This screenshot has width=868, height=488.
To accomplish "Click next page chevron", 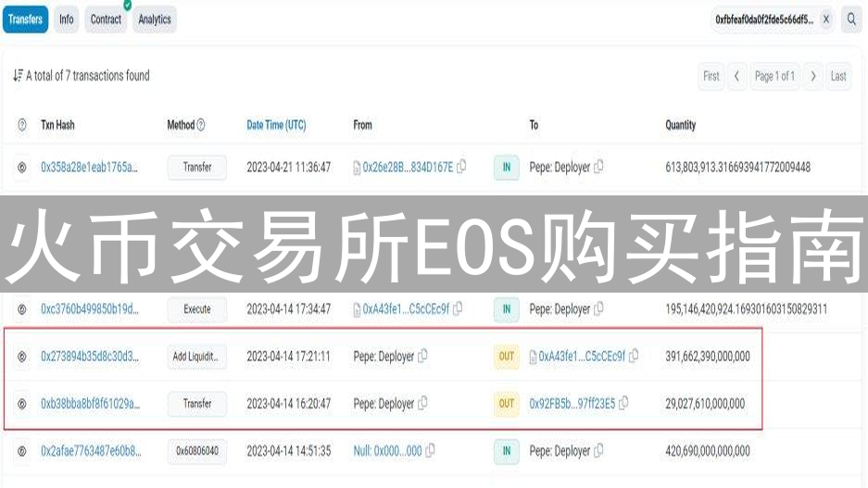I will pos(813,76).
